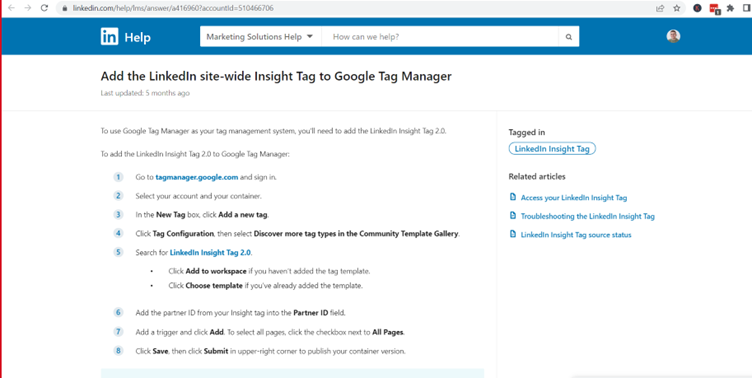The height and width of the screenshot is (378, 752).
Task: Click 'Last updated: 5 months ago' text
Action: click(x=145, y=93)
